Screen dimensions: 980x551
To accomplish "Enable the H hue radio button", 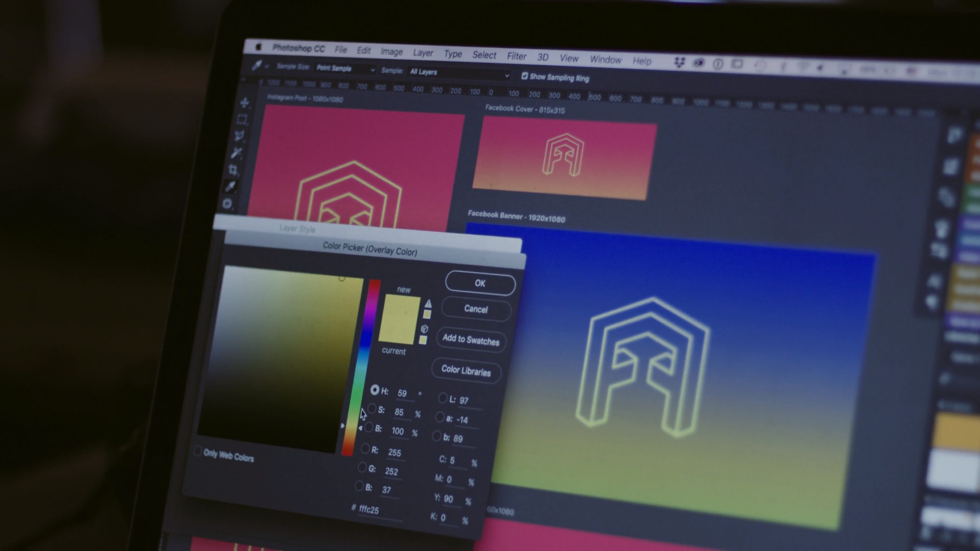I will point(374,392).
